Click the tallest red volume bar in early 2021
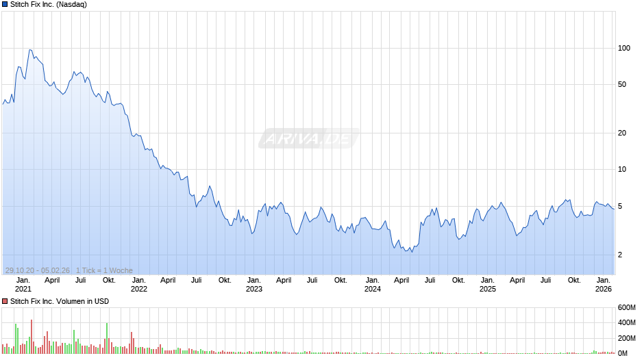Image resolution: width=644 pixels, height=360 pixels. 32,337
